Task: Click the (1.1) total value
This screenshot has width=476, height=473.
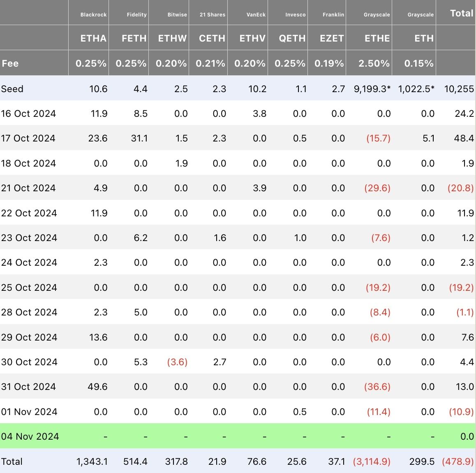Action: (x=465, y=312)
